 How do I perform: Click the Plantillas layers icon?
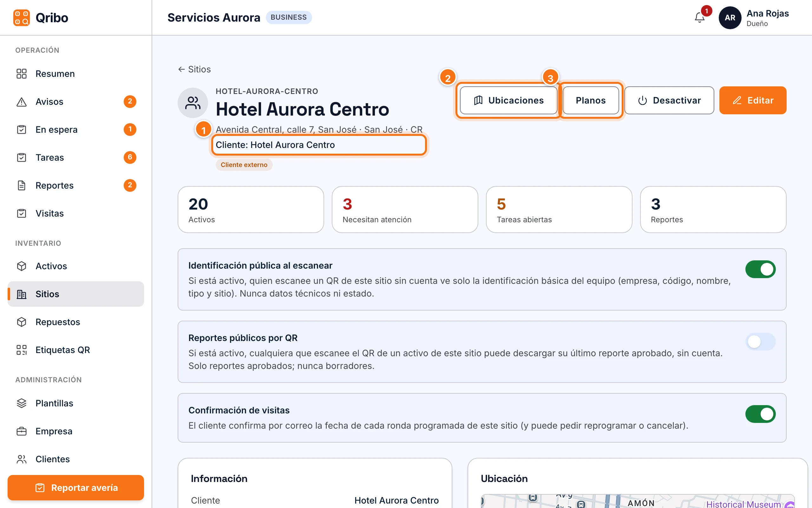[x=22, y=403]
